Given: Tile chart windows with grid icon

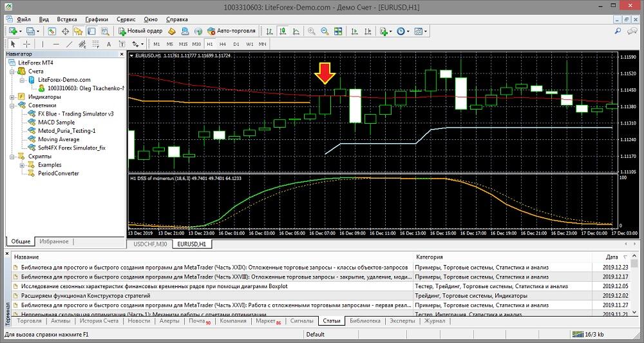Looking at the screenshot, I should [x=337, y=31].
